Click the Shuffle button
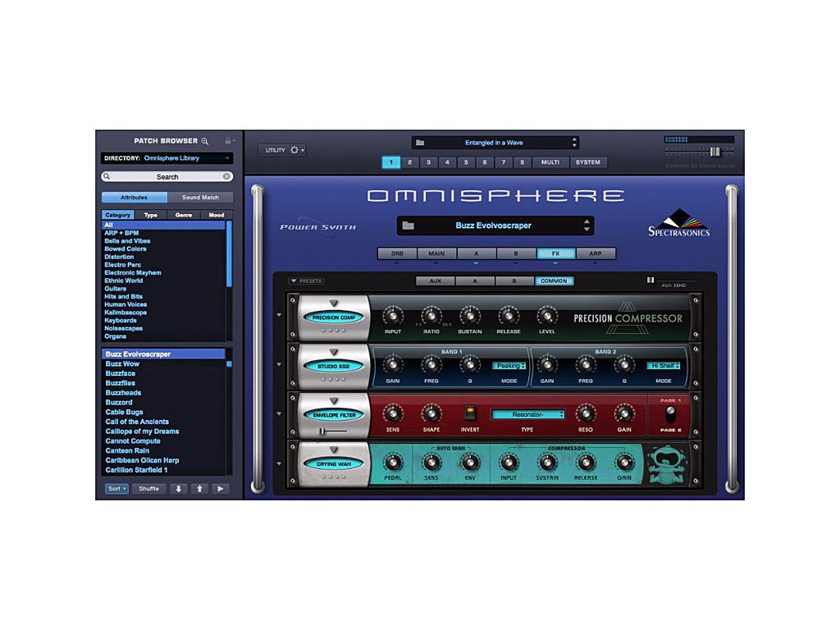840x630 pixels. coord(149,489)
